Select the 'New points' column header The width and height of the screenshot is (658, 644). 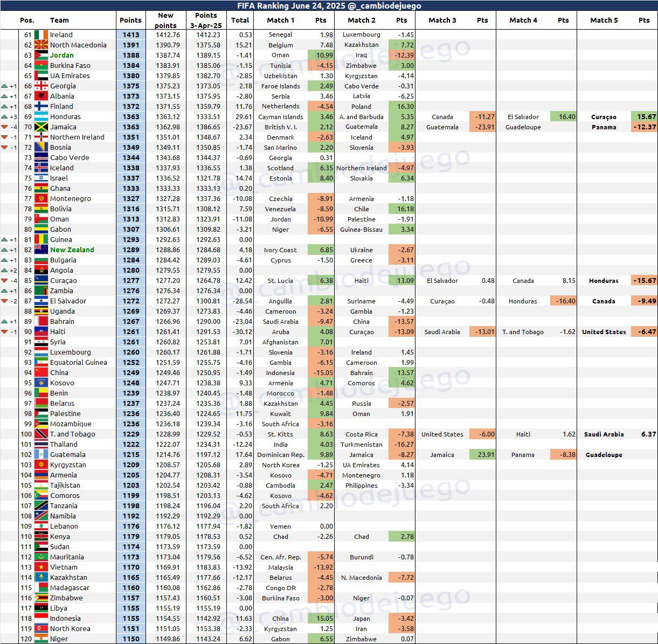(165, 20)
